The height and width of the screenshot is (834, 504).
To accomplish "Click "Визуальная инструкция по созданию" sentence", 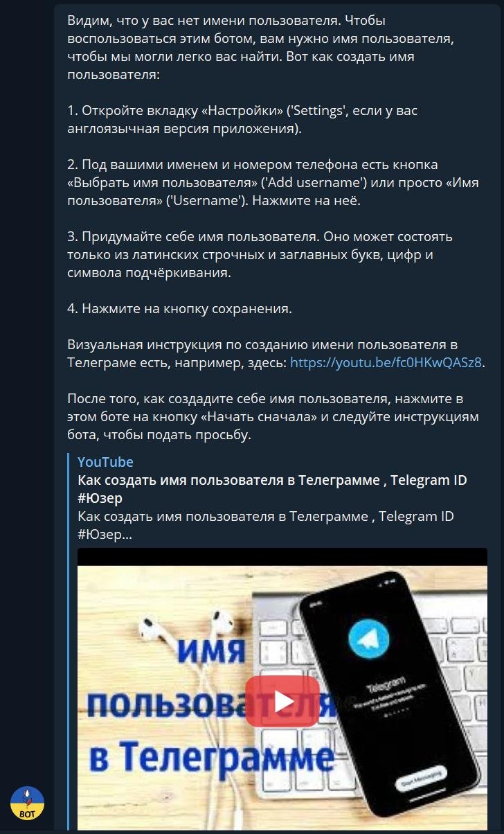I will [276, 353].
